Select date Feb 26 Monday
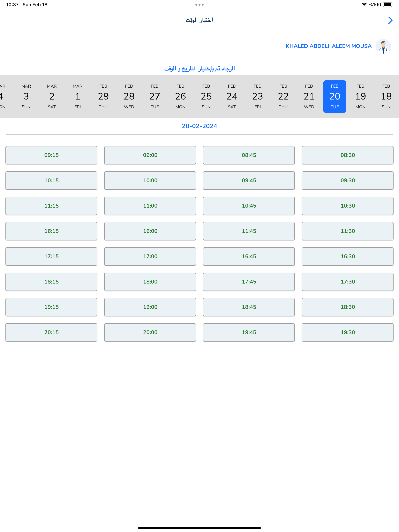The width and height of the screenshot is (399, 532). tap(180, 96)
